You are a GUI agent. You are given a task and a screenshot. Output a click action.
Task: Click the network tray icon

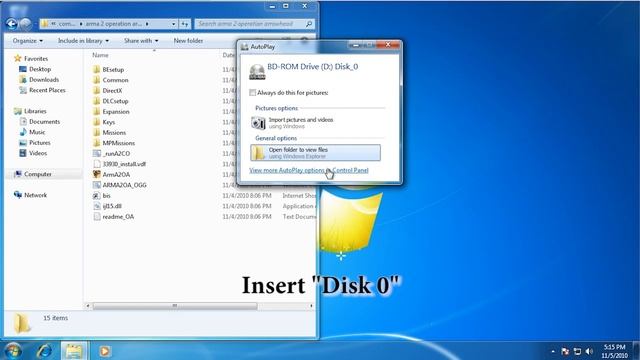coord(577,351)
